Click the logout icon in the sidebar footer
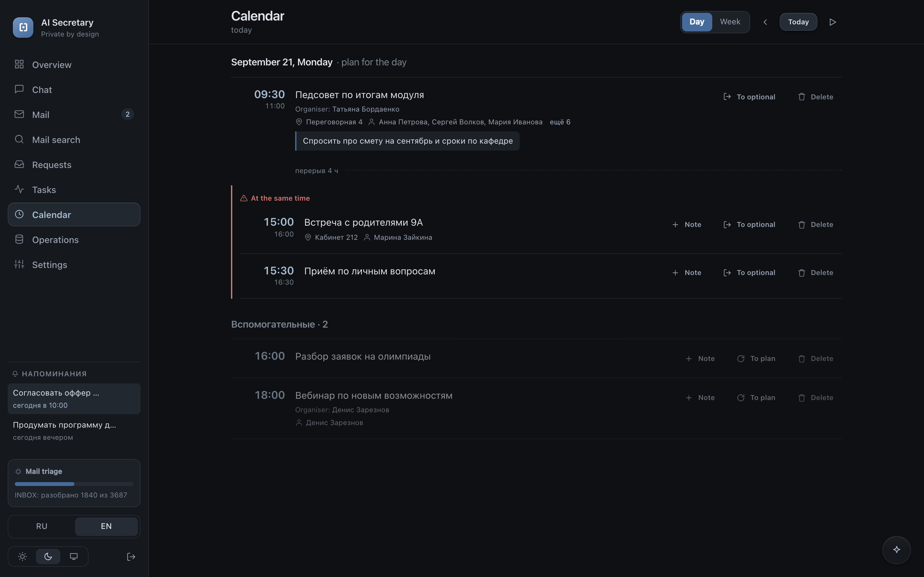 point(131,557)
